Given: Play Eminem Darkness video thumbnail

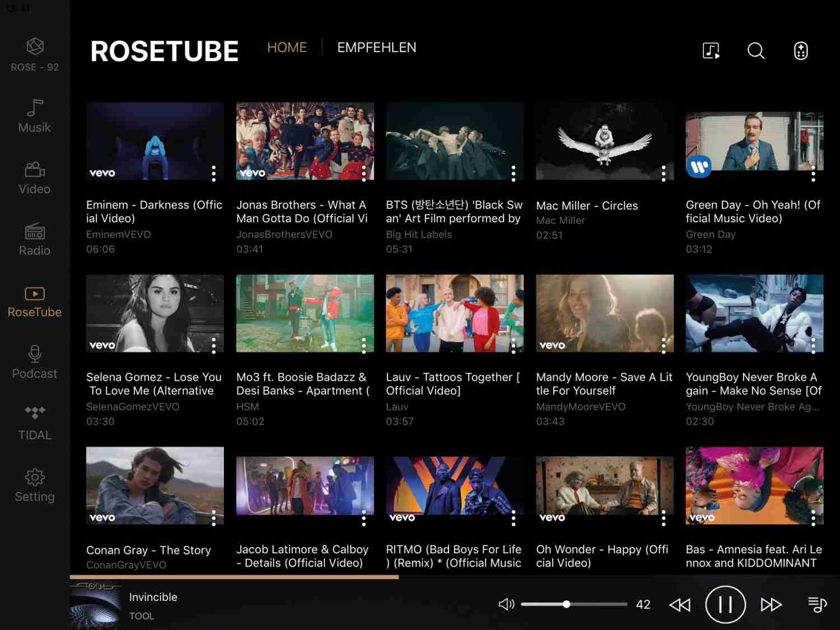Looking at the screenshot, I should coord(155,141).
